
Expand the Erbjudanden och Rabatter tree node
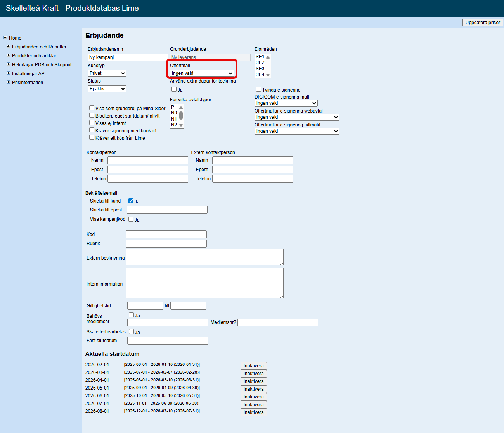8,47
